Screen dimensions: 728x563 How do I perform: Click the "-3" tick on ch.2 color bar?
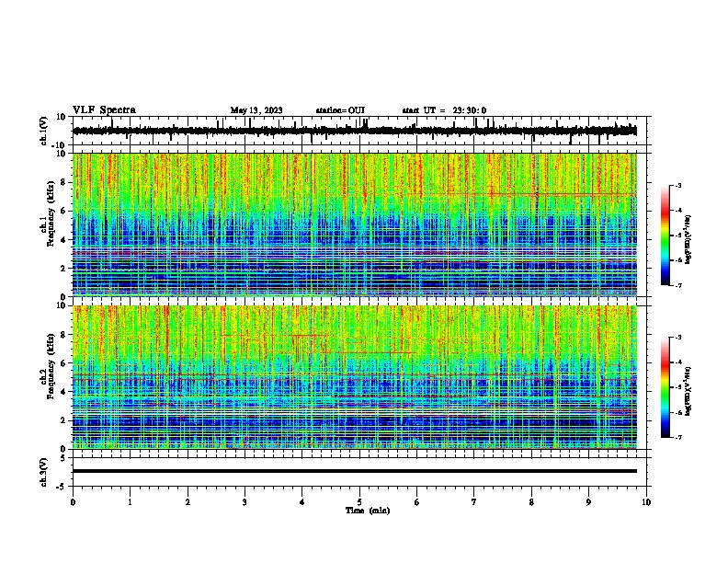pyautogui.click(x=678, y=338)
